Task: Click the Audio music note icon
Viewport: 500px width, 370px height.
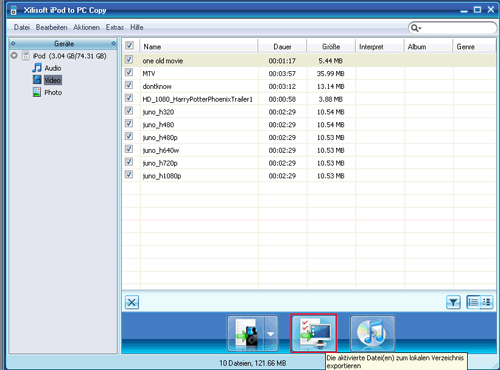Action: [x=37, y=68]
